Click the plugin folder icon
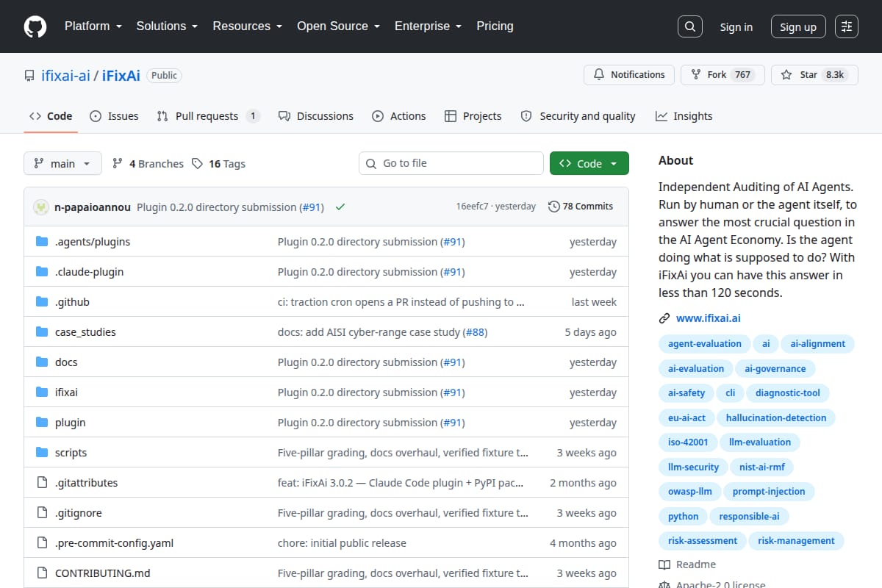The image size is (882, 588). tap(42, 423)
